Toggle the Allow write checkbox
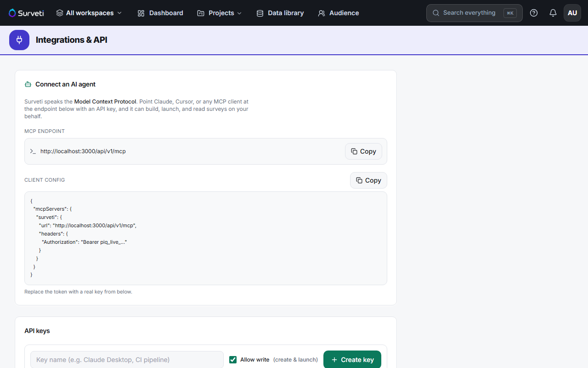Screen dimensions: 588x368 click(233, 360)
